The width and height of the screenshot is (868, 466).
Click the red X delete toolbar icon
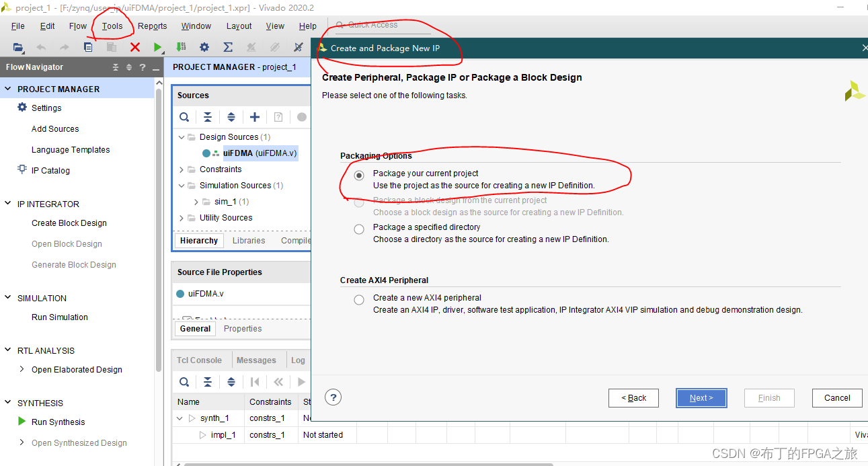click(x=135, y=47)
